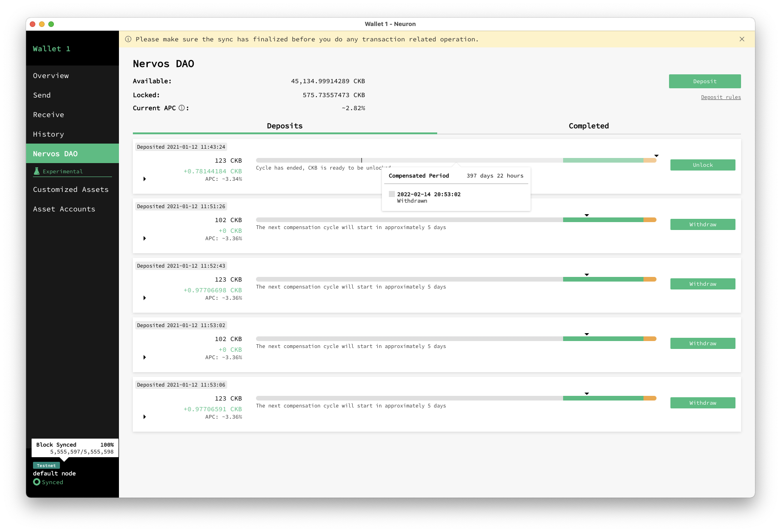781x532 pixels.
Task: Open the dropdown arrow on the 11:53:06 deposit's progress bar
Action: pos(586,393)
